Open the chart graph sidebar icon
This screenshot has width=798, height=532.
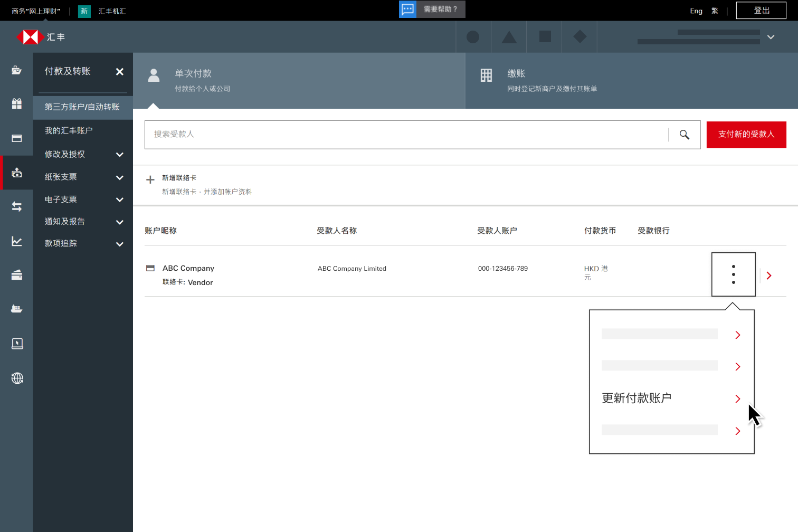[x=17, y=241]
